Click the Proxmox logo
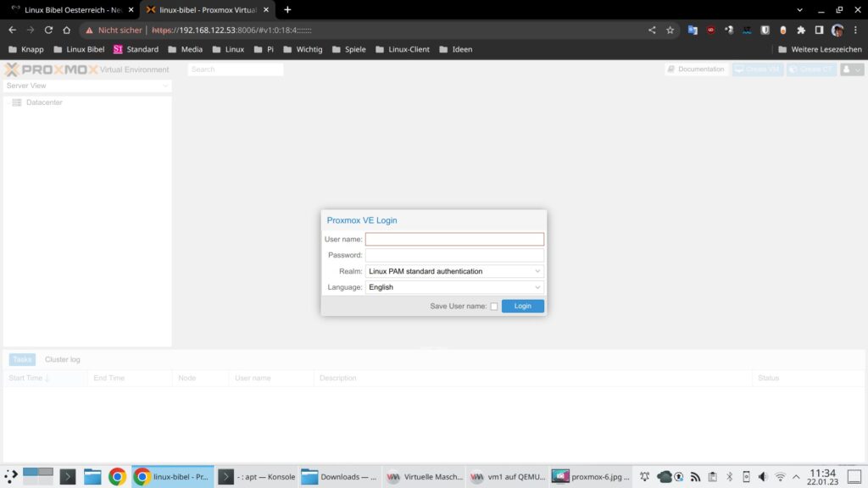Image resolution: width=868 pixels, height=488 pixels. pos(52,69)
